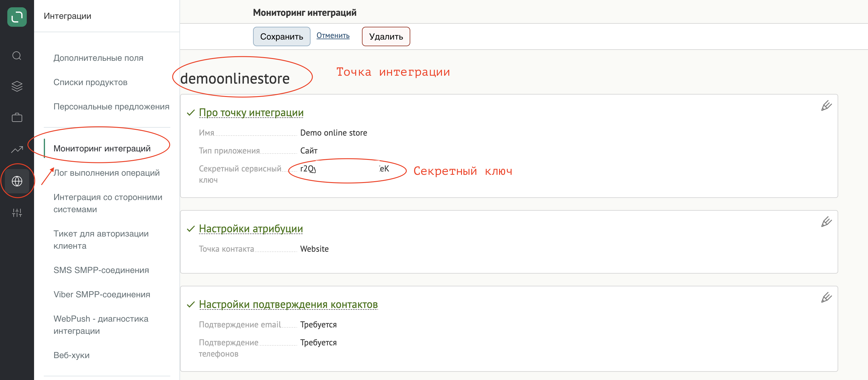Open Персональные предложения menu item
Screen dimensions: 868x380
(x=111, y=106)
